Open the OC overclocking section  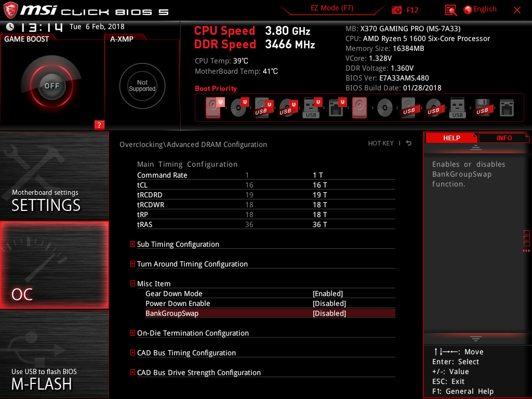pos(54,265)
